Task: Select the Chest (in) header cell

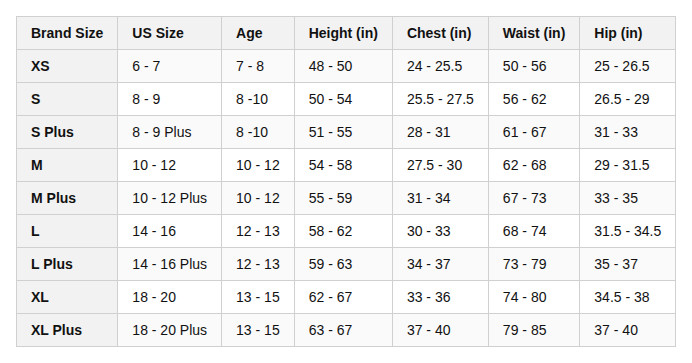Action: tap(440, 33)
